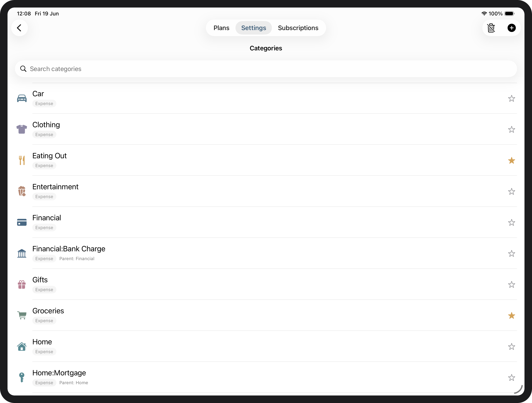Tap the Home house icon
This screenshot has width=532, height=403.
tap(22, 346)
